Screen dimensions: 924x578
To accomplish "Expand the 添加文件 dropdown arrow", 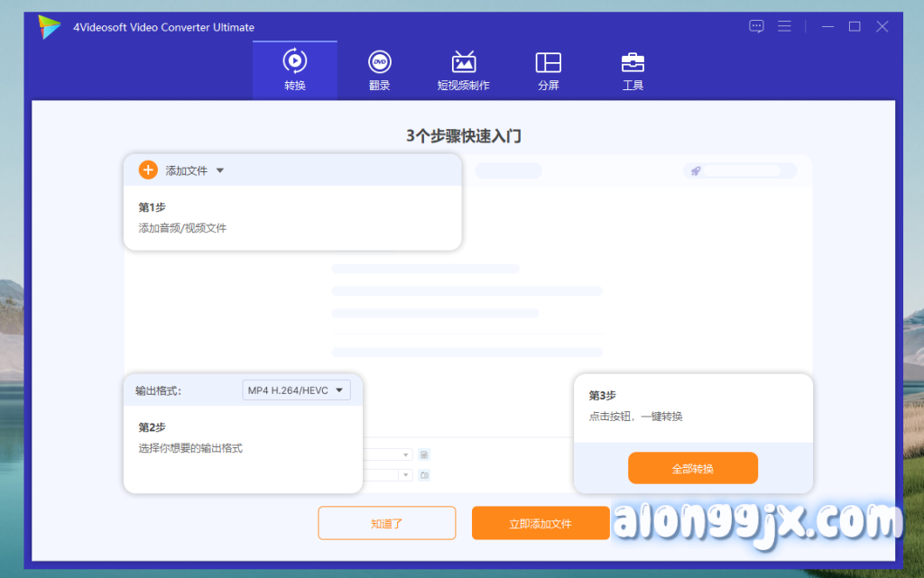I will [220, 170].
